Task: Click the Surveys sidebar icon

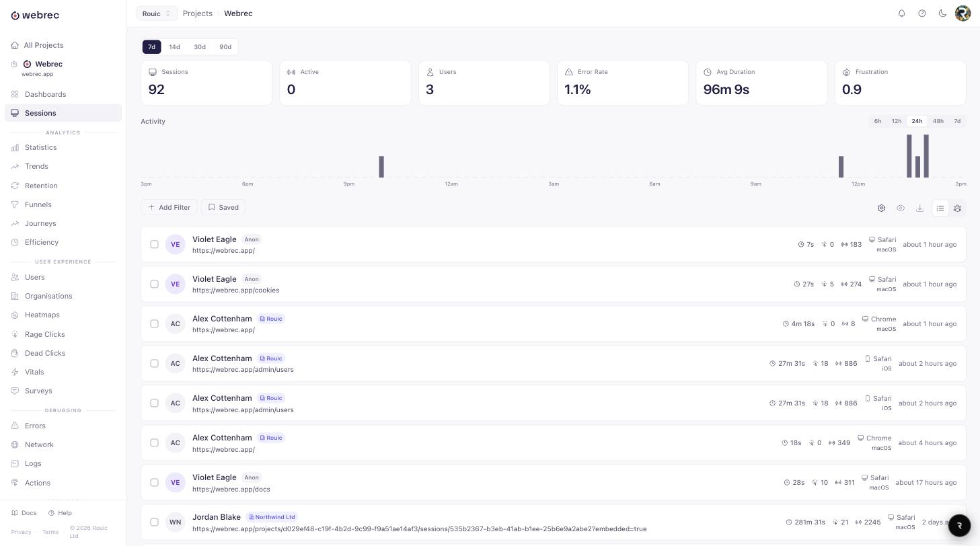Action: point(15,391)
